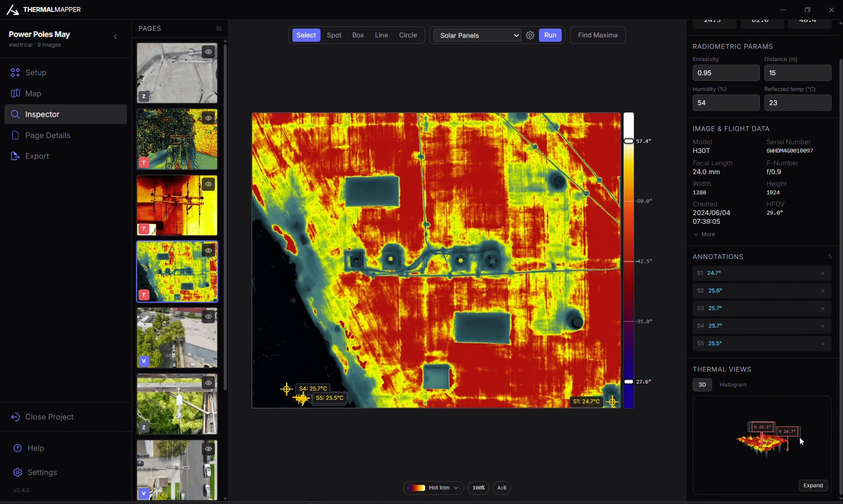Go to Page Details
Viewport: 843px width, 504px height.
[x=65, y=135]
